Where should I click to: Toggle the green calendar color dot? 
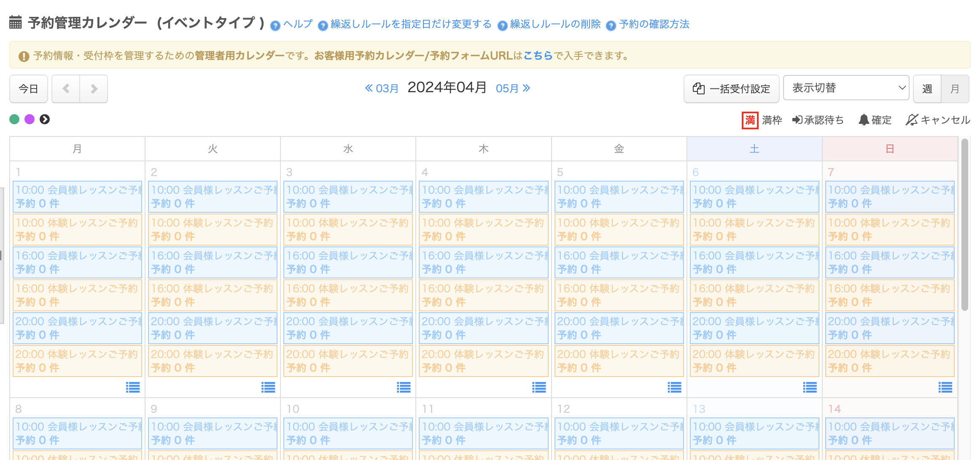15,120
